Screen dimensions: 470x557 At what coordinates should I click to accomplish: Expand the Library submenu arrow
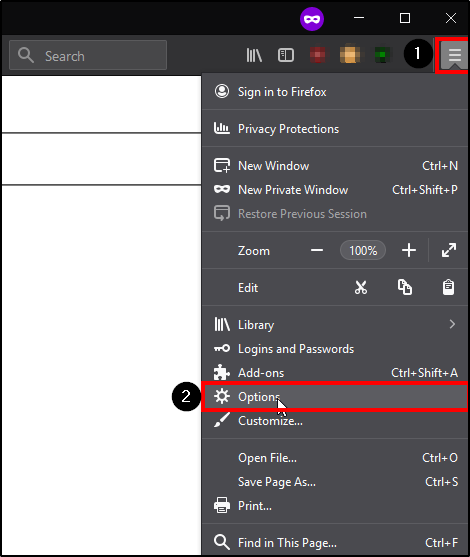(x=452, y=324)
